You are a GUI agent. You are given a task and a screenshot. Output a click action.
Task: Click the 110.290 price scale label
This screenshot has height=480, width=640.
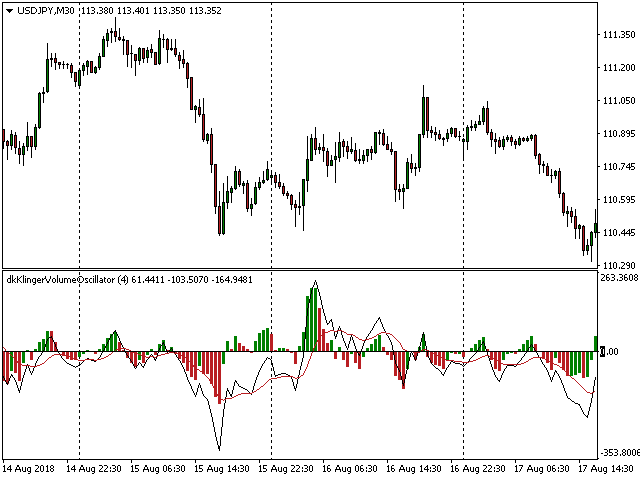click(619, 266)
